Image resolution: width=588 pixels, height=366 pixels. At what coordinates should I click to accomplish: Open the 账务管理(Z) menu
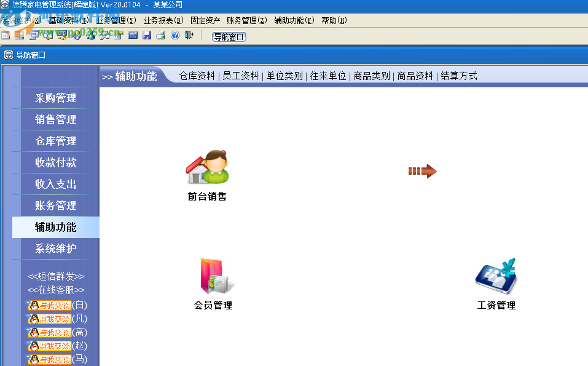[x=247, y=20]
